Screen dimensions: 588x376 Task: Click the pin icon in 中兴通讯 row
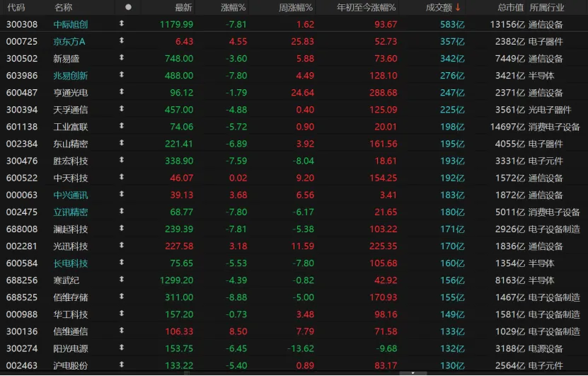(122, 195)
